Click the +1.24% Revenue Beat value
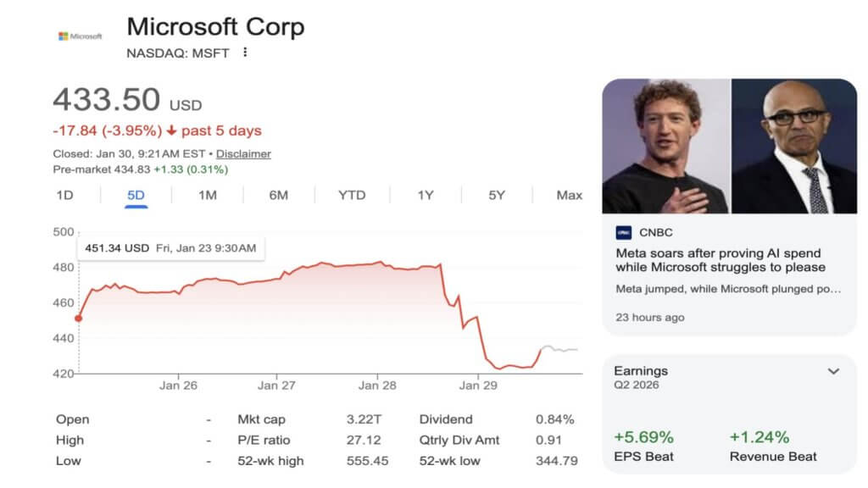The width and height of the screenshot is (868, 488). tap(759, 437)
